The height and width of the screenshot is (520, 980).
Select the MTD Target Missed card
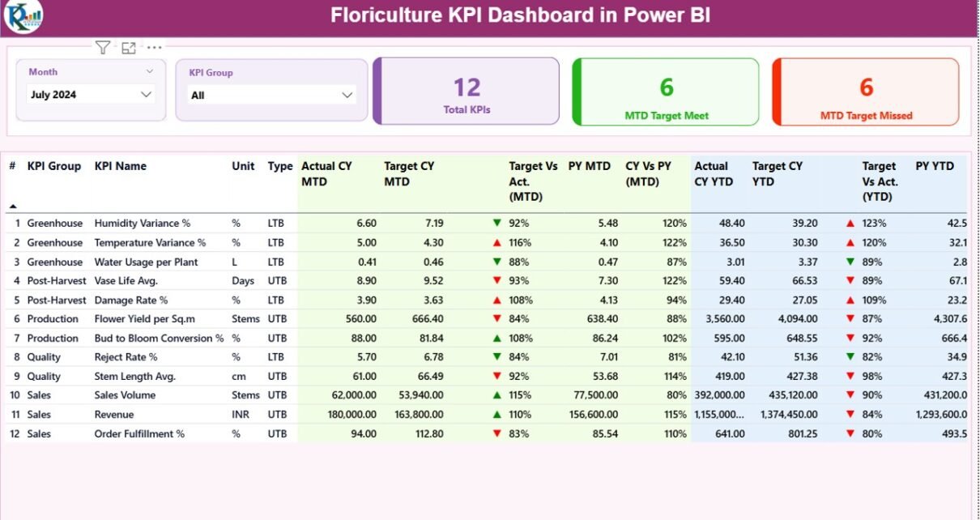tap(866, 92)
